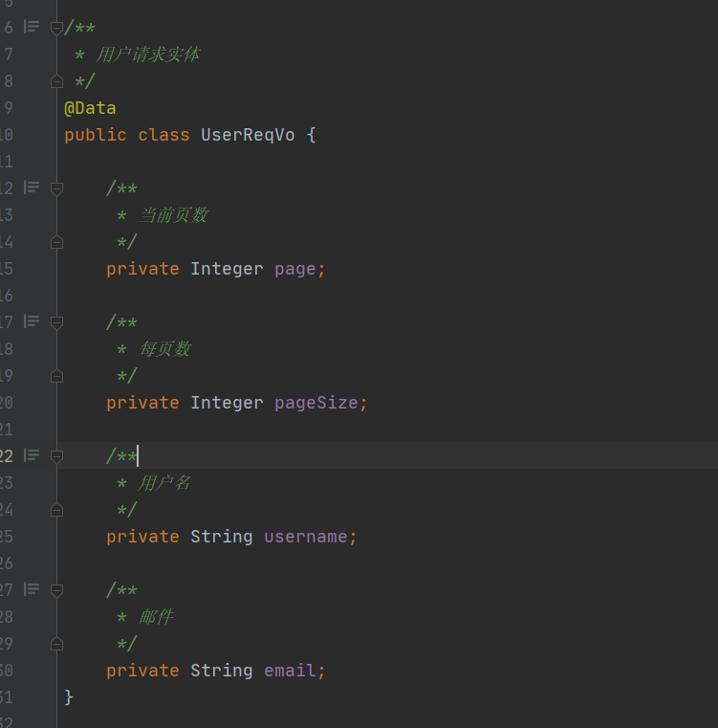This screenshot has height=728, width=718.
Task: Collapse the 每页数 comment fold at line 17
Action: 56,322
